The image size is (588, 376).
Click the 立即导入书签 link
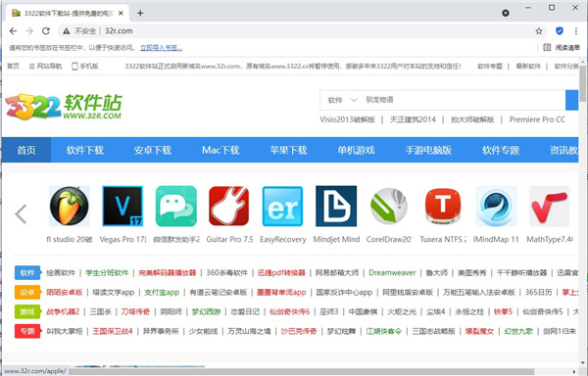[x=162, y=48]
